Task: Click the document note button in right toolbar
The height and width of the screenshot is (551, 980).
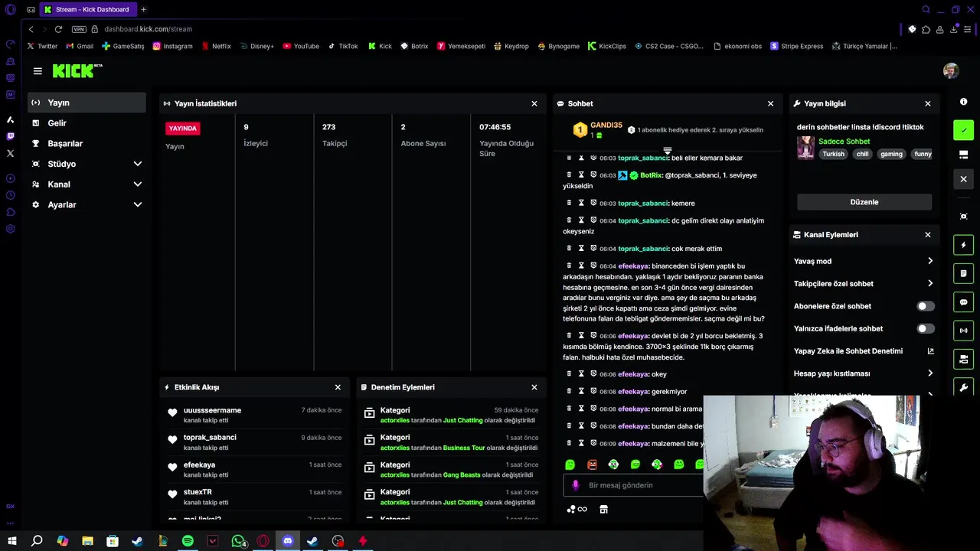Action: 963,273
